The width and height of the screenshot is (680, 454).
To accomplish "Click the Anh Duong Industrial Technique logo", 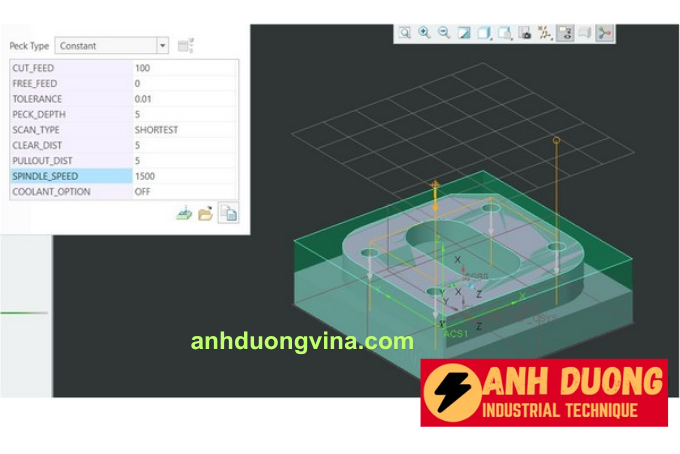I will (543, 392).
